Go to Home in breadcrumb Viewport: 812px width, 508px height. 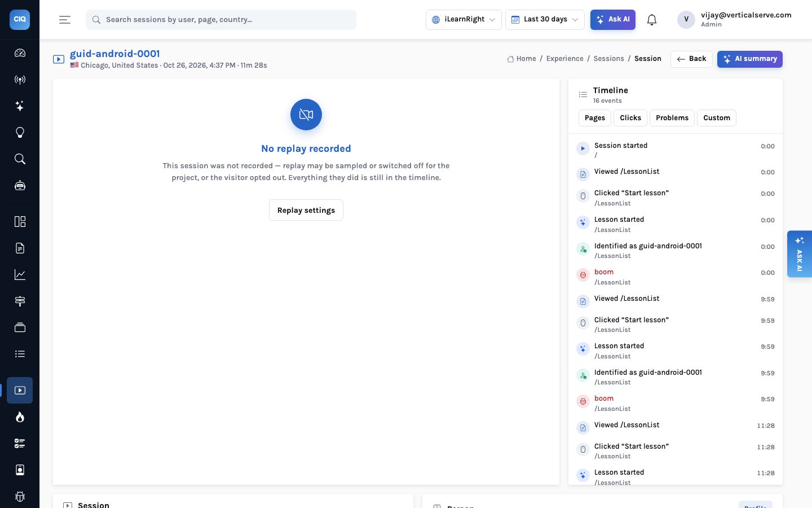pos(522,59)
